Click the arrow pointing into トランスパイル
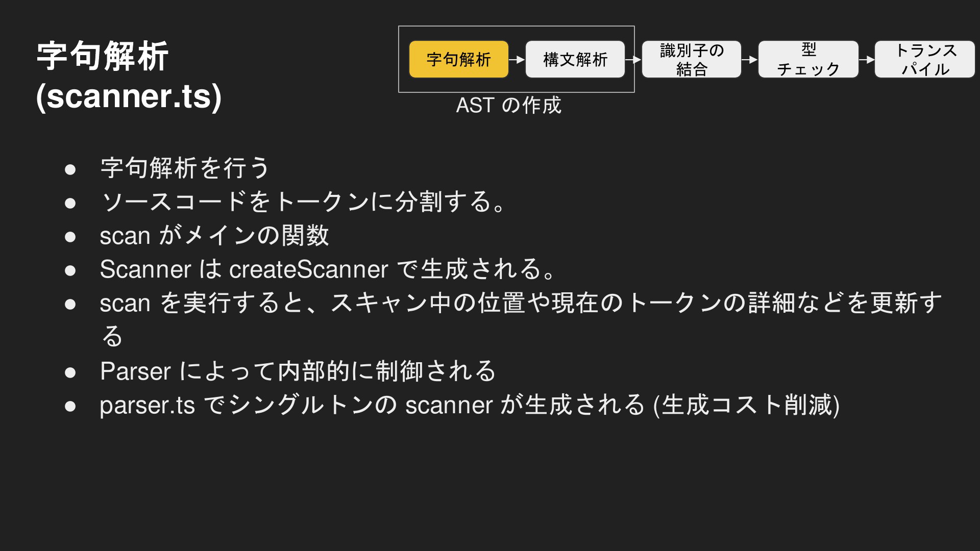 click(x=867, y=60)
